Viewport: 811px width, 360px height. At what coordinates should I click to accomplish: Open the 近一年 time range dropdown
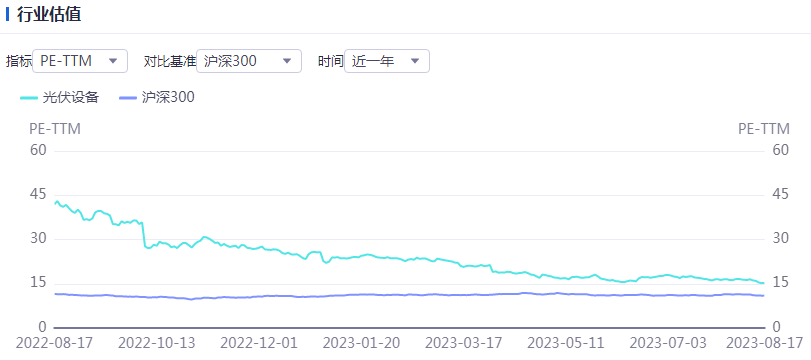(387, 61)
